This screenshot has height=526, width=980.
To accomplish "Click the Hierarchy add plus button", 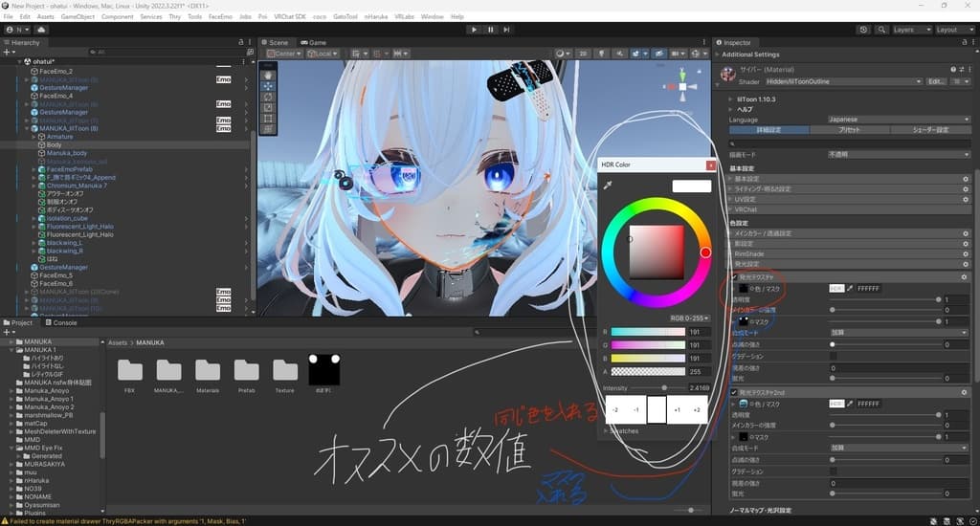I will click(x=8, y=53).
